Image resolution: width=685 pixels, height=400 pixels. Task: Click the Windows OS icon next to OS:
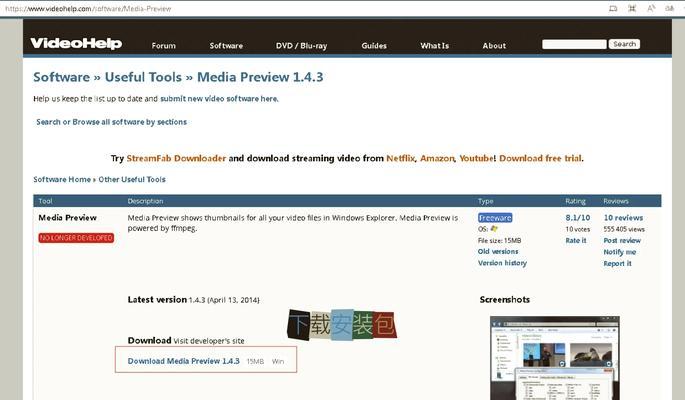pos(494,229)
